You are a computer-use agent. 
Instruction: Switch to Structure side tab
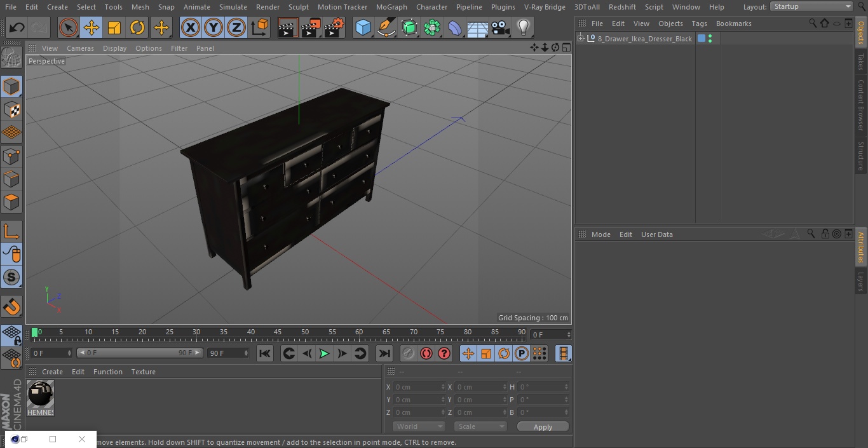click(x=861, y=156)
